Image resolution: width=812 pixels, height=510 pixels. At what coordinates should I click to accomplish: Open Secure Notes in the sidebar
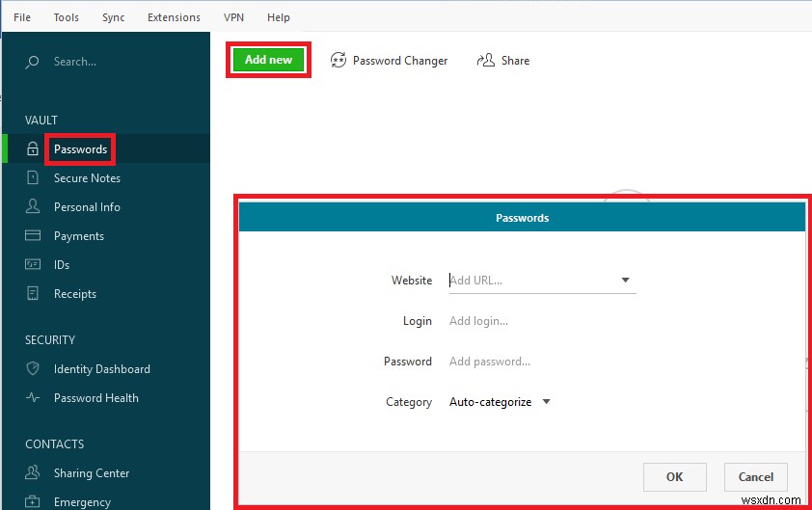87,178
